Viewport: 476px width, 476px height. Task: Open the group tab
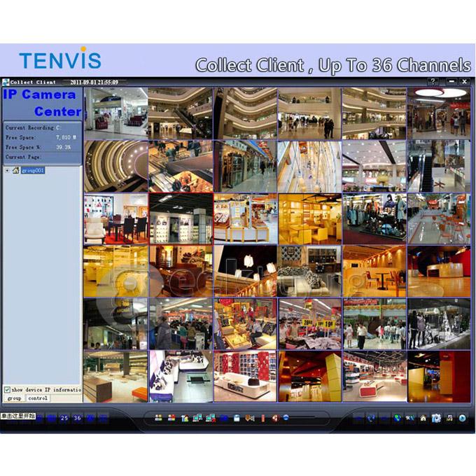tap(15, 398)
